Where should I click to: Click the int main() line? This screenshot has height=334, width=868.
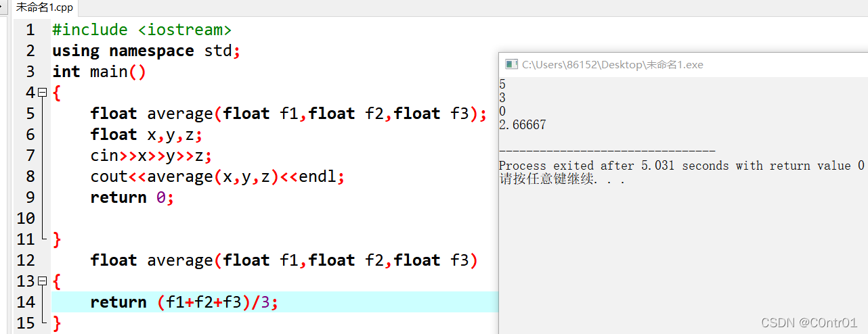pyautogui.click(x=99, y=72)
